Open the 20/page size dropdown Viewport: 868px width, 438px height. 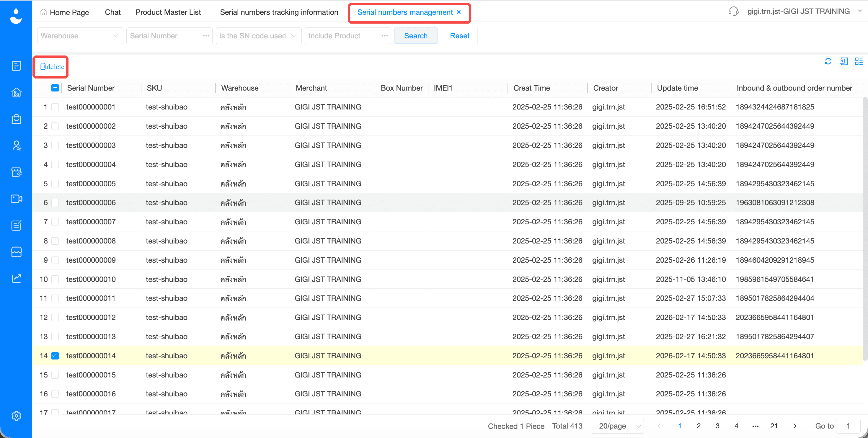617,426
